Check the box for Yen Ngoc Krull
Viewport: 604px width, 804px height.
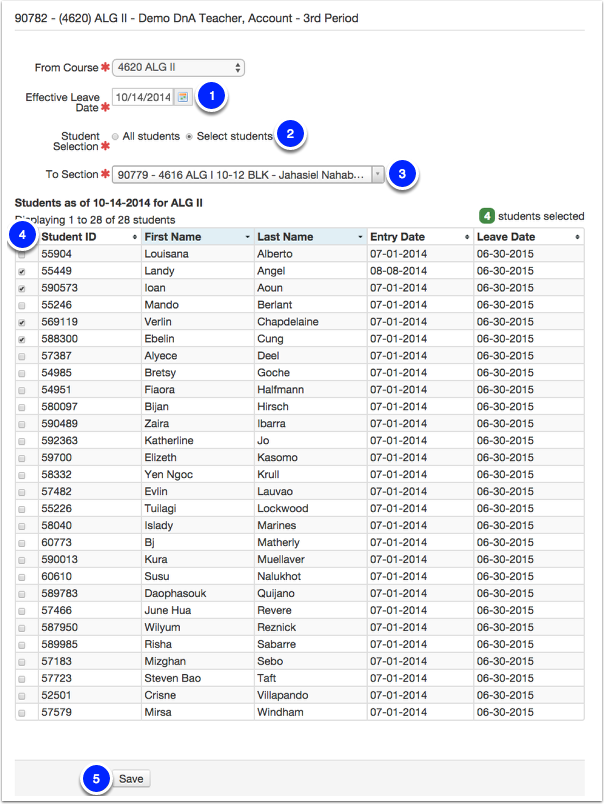tap(22, 475)
